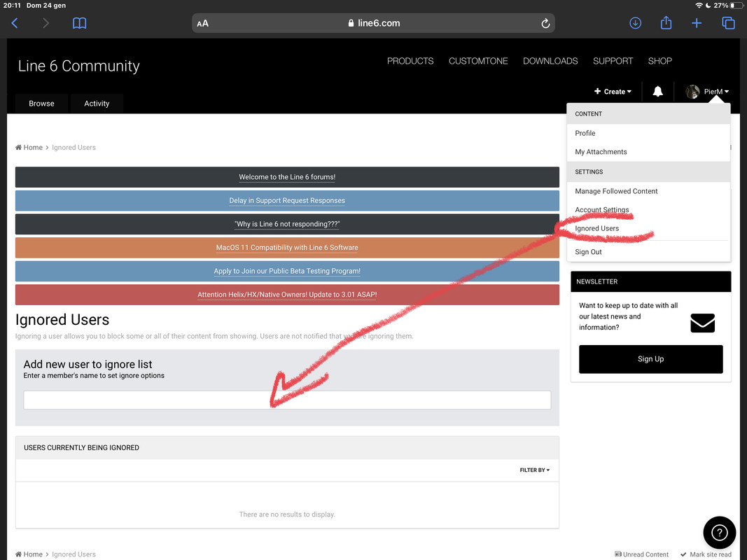Viewport: 747px width, 560px height.
Task: Show all tabs overview icon
Action: tap(728, 23)
